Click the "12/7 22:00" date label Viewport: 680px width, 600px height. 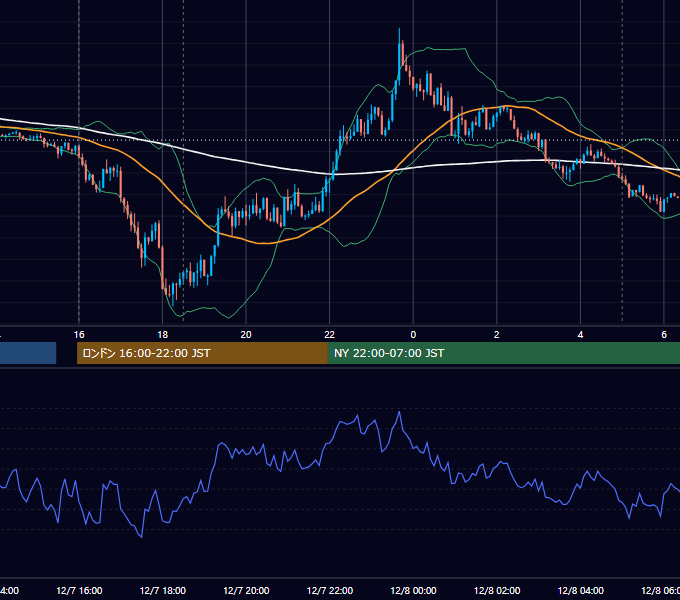[330, 591]
